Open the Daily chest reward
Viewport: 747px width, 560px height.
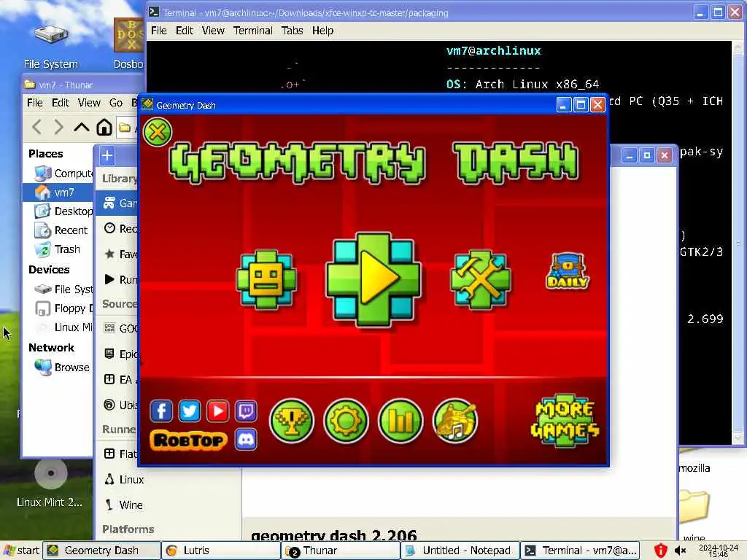point(568,271)
